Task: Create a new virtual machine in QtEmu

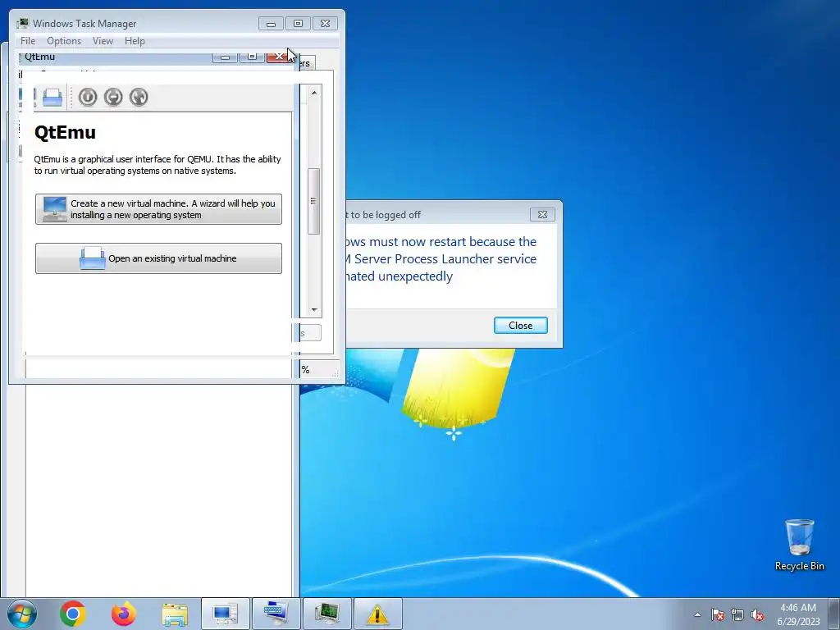Action: (158, 209)
